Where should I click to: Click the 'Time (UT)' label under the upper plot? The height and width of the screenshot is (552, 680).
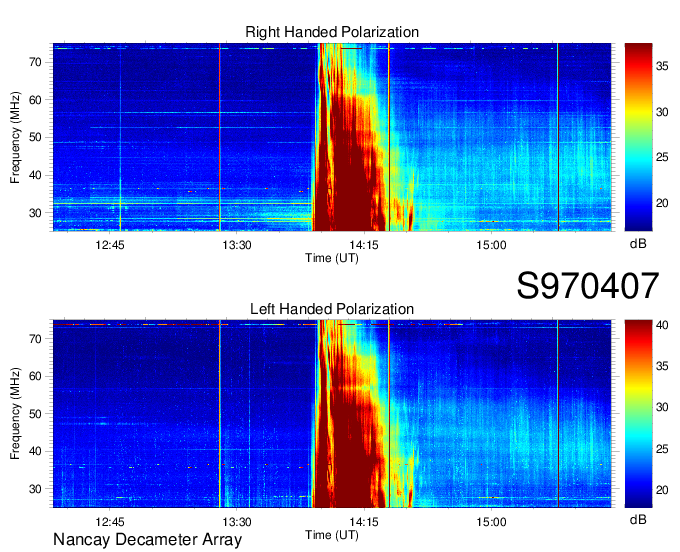click(x=332, y=258)
